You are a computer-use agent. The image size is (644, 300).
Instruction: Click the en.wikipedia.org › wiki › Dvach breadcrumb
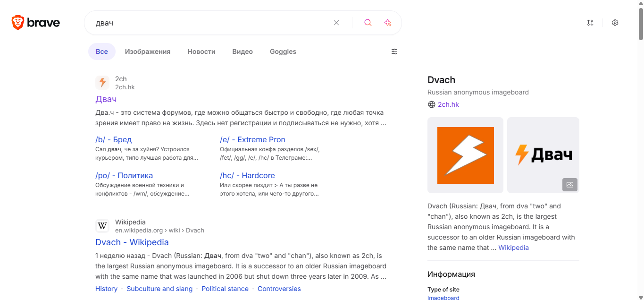[x=159, y=230]
